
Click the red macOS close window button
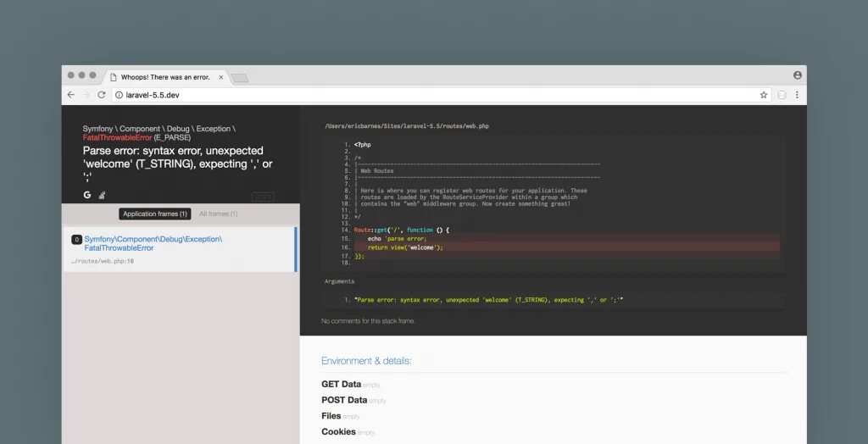point(71,75)
